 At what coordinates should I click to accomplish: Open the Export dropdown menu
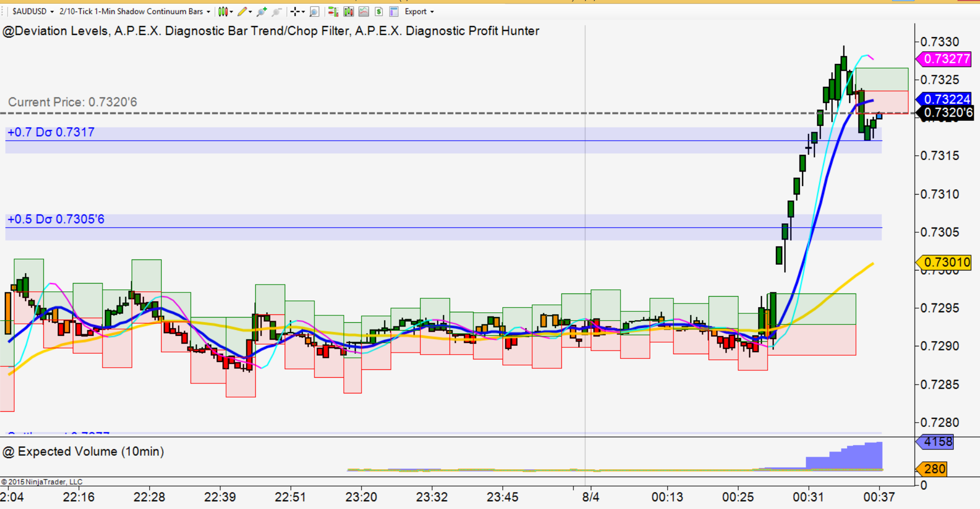click(x=419, y=12)
